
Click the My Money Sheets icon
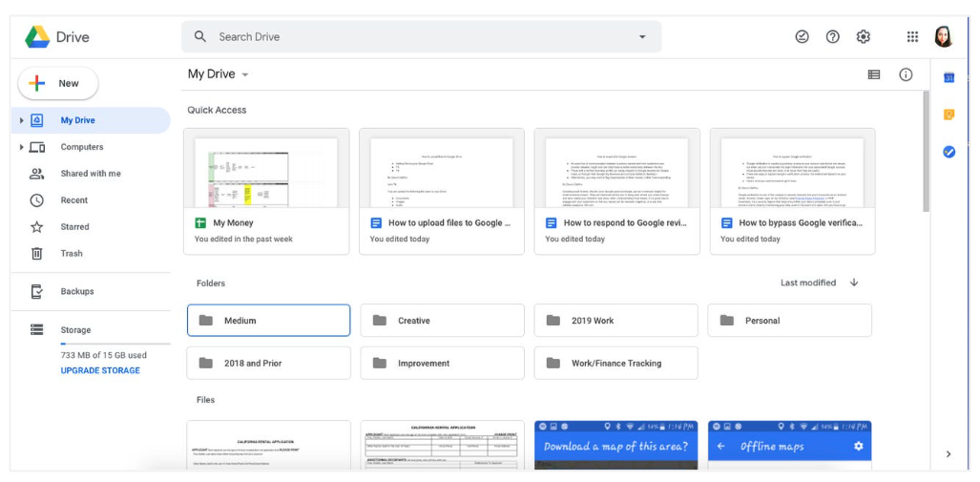200,222
